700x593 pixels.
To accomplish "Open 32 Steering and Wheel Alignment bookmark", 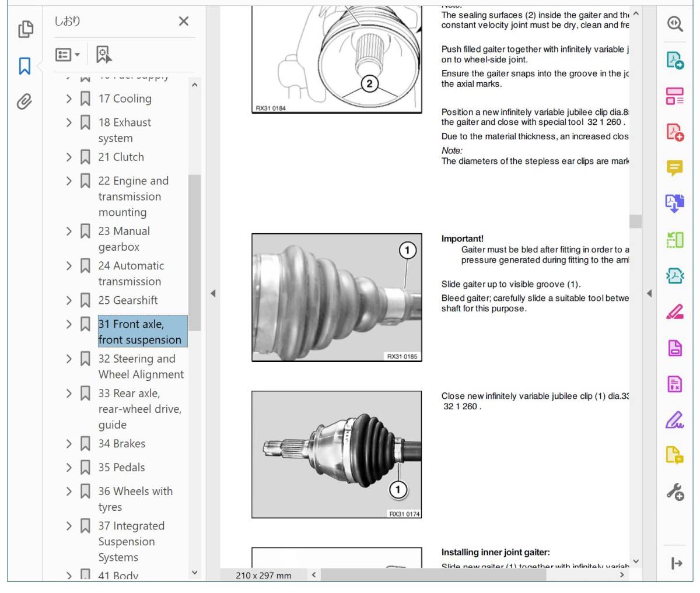I will click(141, 367).
